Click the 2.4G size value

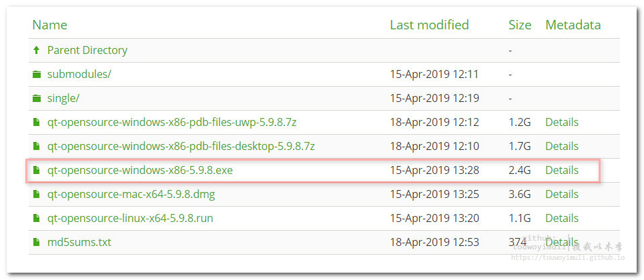pos(520,170)
